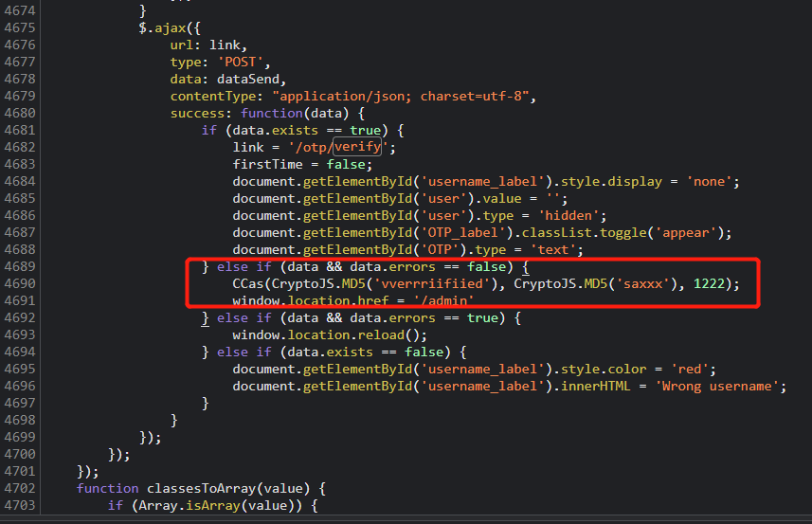
Task: Click 'OTP_label' on line 4687
Action: pyautogui.click(x=463, y=233)
